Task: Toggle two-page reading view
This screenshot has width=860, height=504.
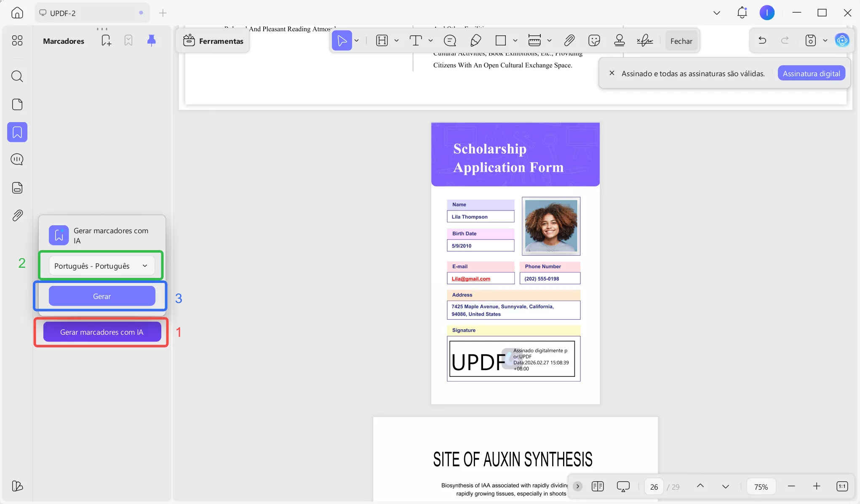Action: (597, 486)
